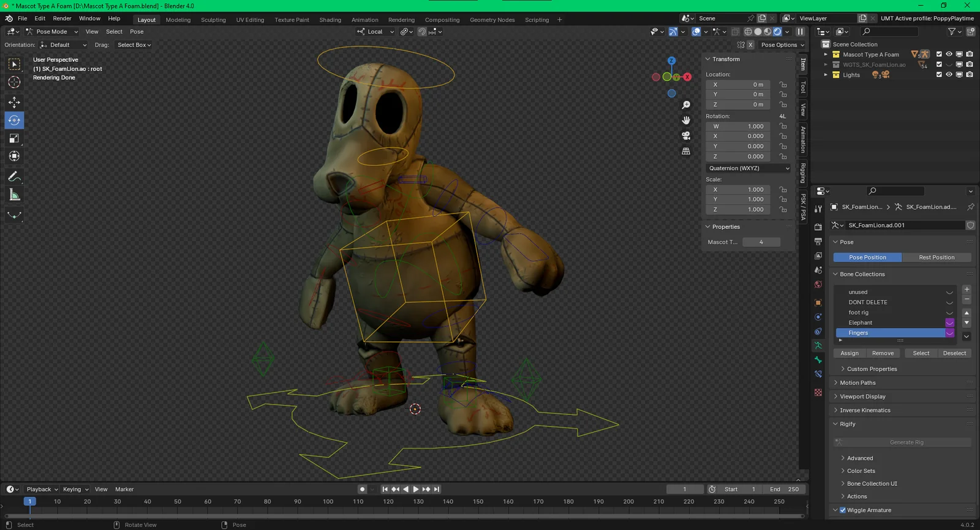Hide Mascot Type A Foam in viewport
980x530 pixels.
[949, 54]
